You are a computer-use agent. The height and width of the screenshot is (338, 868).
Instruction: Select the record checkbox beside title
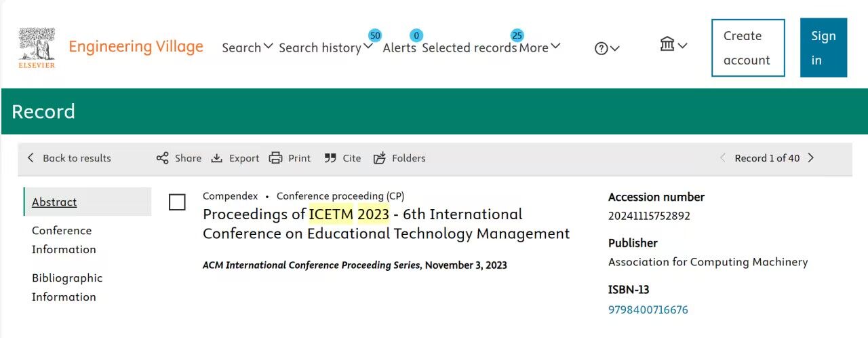pyautogui.click(x=177, y=202)
